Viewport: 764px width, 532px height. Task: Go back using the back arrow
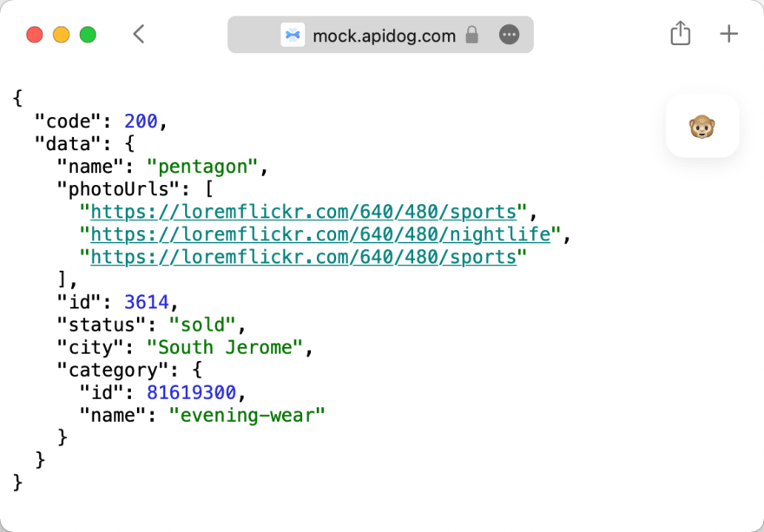pos(139,35)
